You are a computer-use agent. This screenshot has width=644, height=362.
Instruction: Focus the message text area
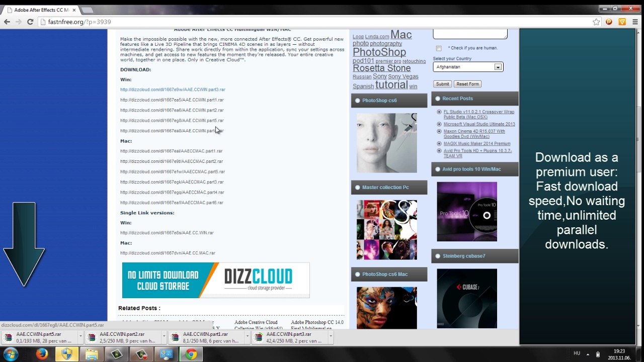coord(470,34)
